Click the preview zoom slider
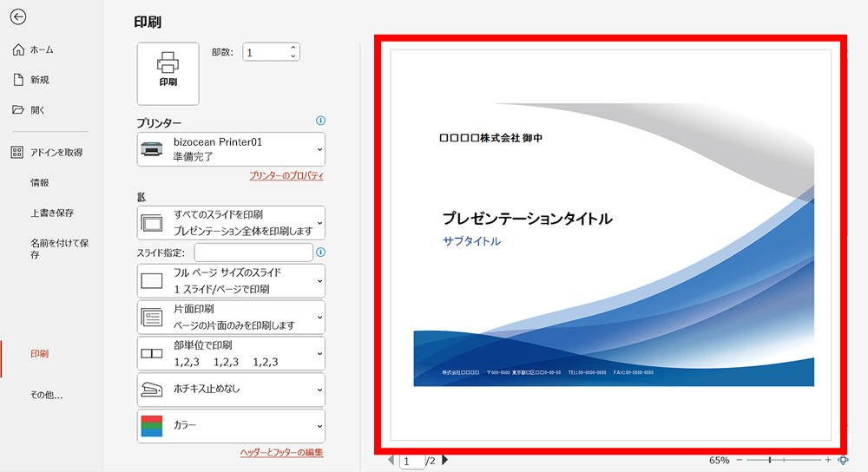 click(x=783, y=460)
